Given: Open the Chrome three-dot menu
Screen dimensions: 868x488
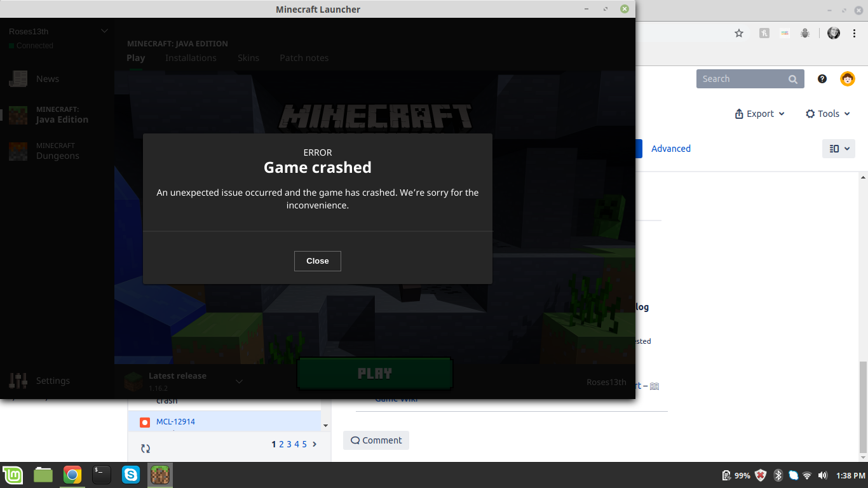Looking at the screenshot, I should pos(855,34).
